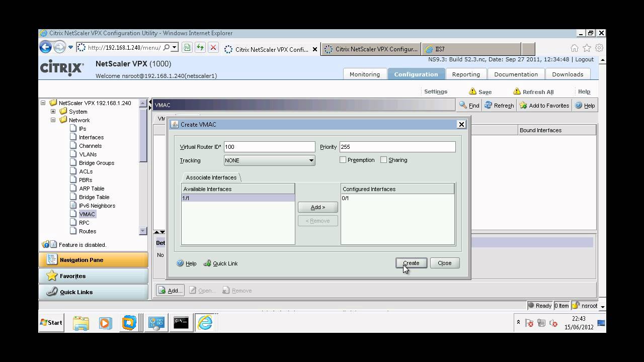Click Internet Explorer taskbar icon

click(x=205, y=323)
